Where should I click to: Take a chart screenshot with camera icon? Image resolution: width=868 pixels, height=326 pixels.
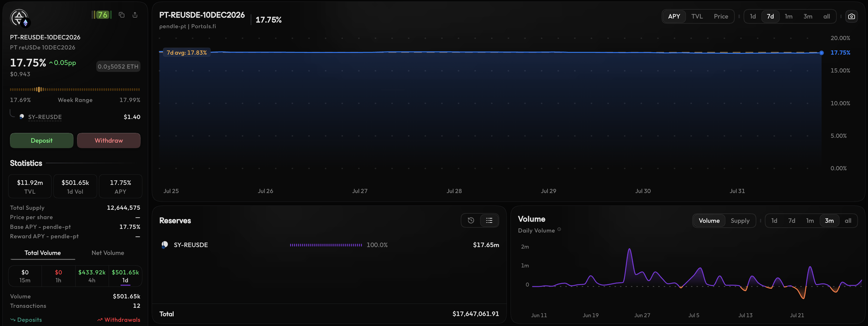tap(852, 16)
